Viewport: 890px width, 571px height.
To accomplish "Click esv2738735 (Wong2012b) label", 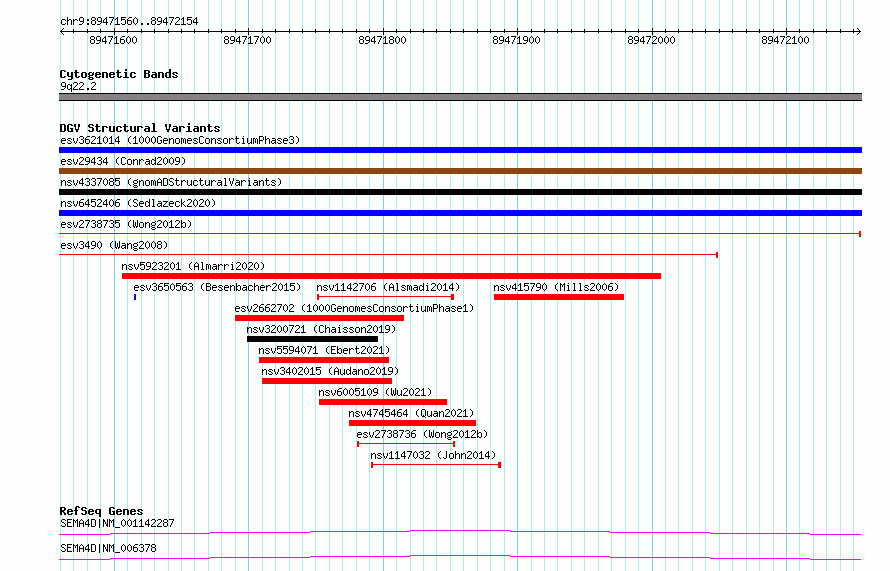I will [x=126, y=224].
